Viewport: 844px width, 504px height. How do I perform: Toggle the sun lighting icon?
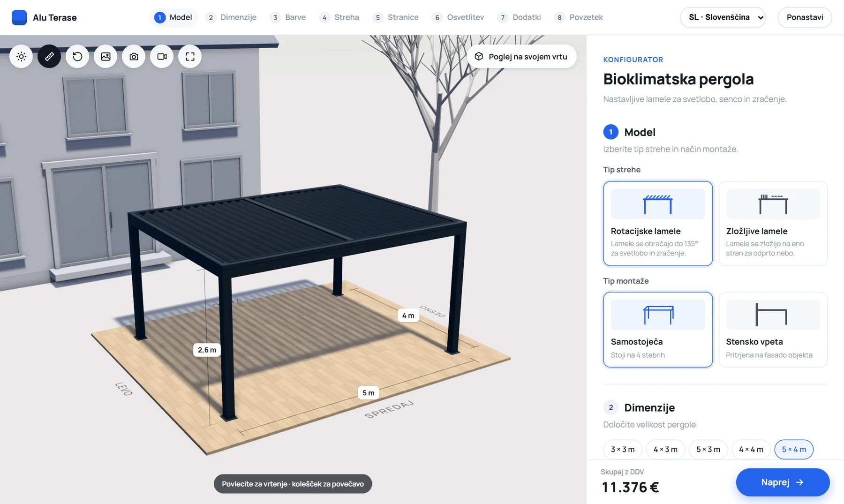21,57
